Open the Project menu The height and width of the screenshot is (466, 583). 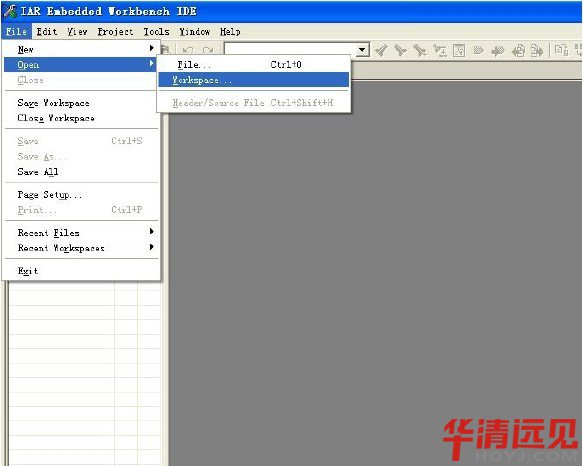click(115, 32)
